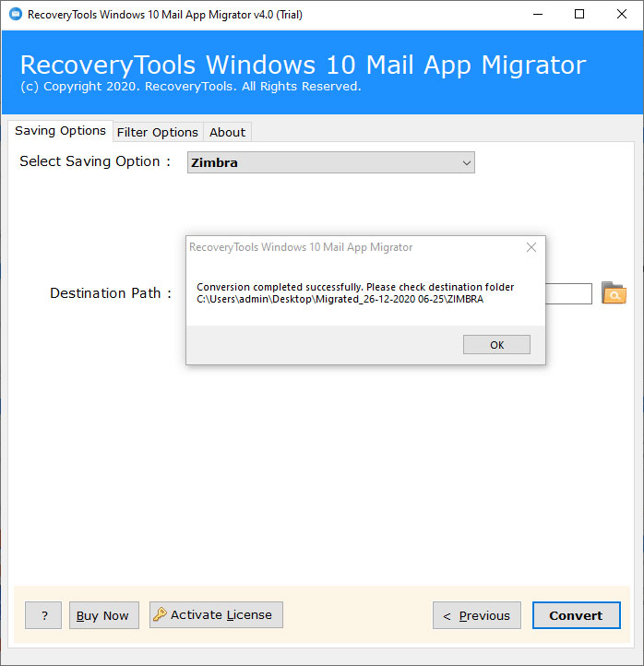Minimize the Mail App Migrator window

pyautogui.click(x=538, y=15)
